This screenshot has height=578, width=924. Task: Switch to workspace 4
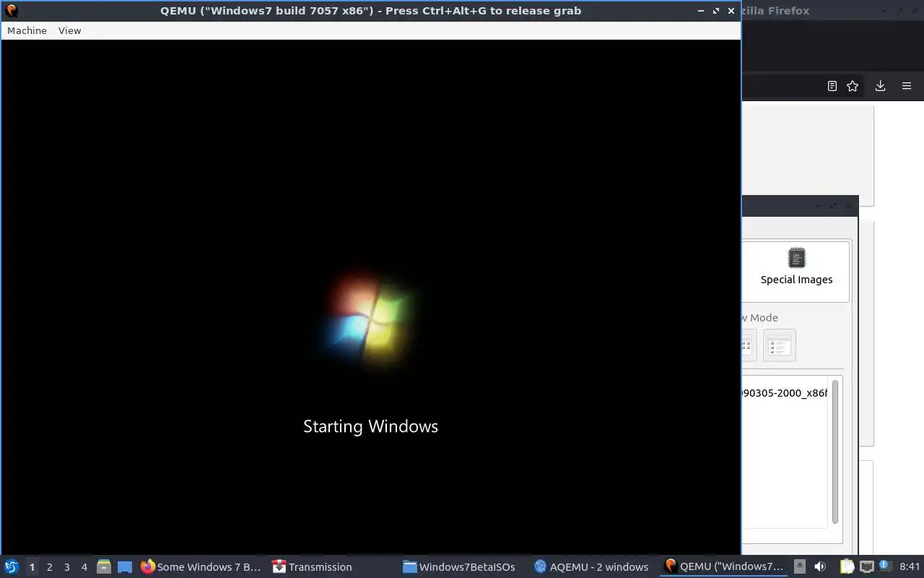84,567
